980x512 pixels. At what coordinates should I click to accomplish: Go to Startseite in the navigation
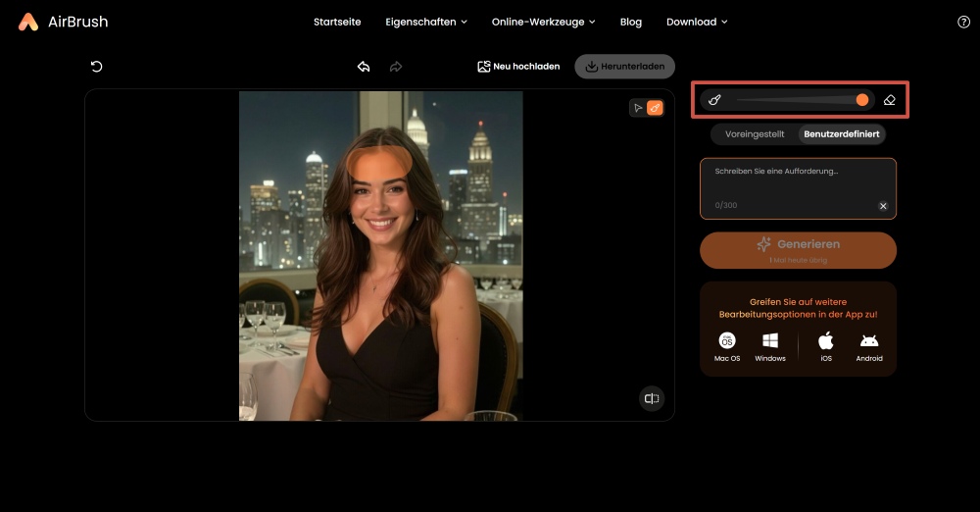[x=337, y=22]
